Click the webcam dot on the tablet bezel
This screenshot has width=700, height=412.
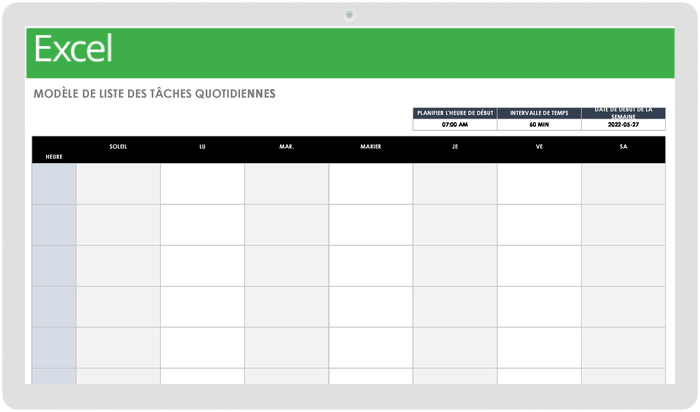[350, 15]
